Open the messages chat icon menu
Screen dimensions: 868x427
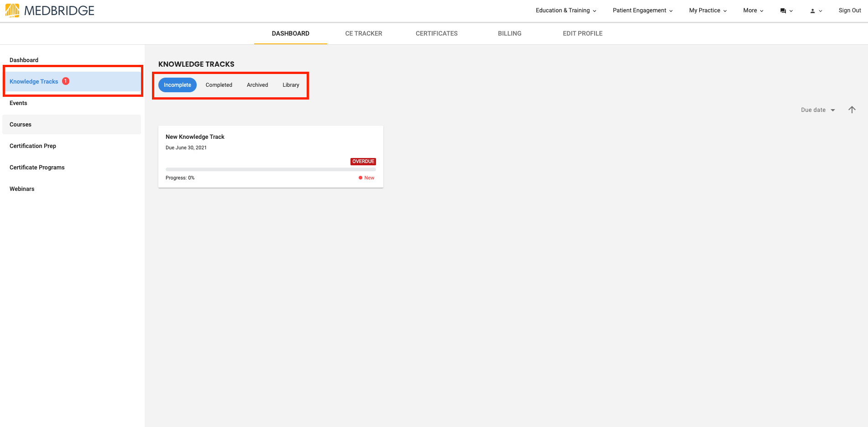click(786, 11)
